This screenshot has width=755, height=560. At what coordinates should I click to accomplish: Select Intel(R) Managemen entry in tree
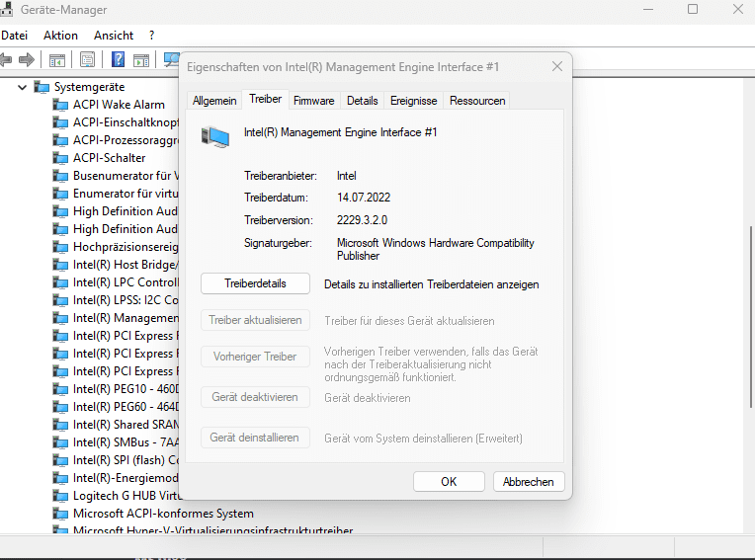[126, 318]
